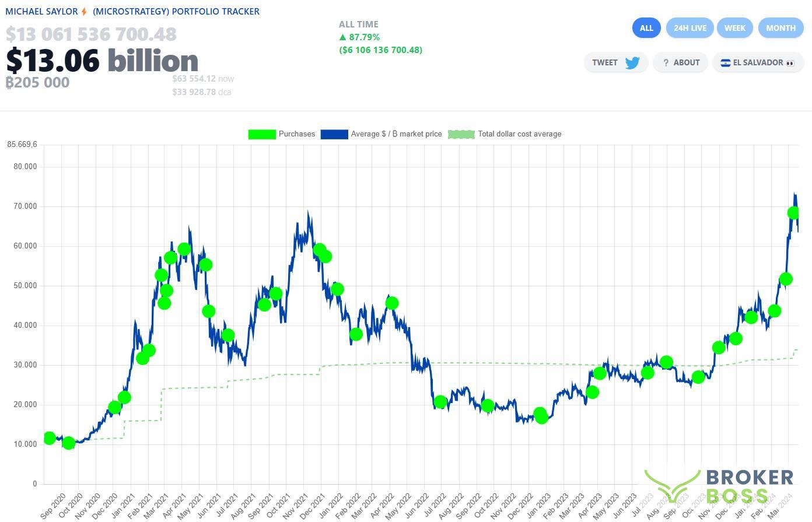Open the ABOUT page

pyautogui.click(x=681, y=62)
